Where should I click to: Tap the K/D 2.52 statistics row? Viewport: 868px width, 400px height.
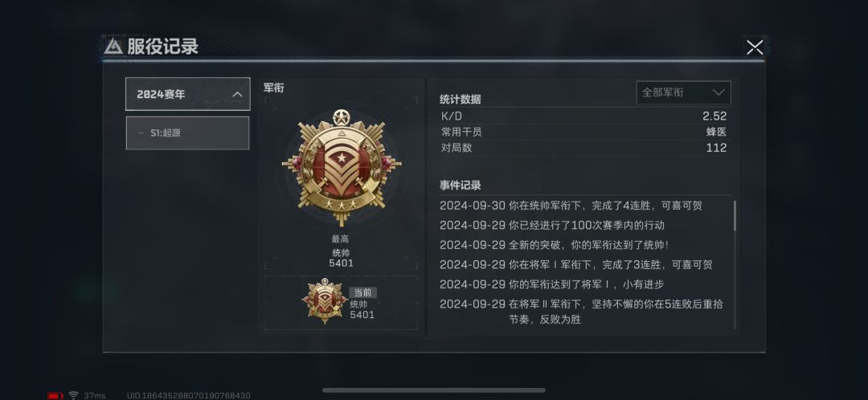[x=584, y=116]
